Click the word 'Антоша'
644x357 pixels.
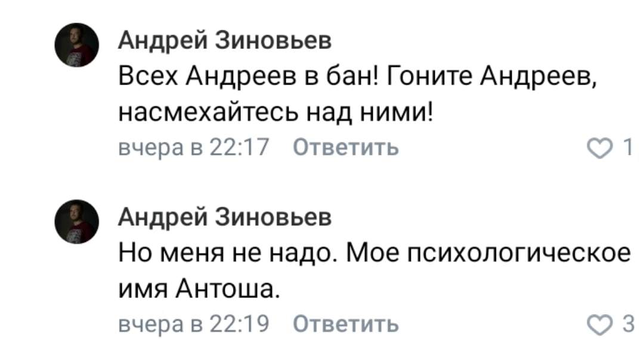225,291
